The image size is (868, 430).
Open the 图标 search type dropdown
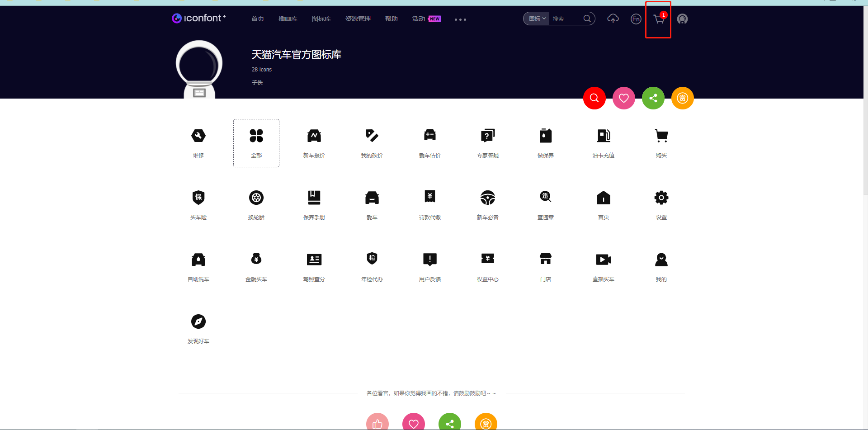[537, 19]
